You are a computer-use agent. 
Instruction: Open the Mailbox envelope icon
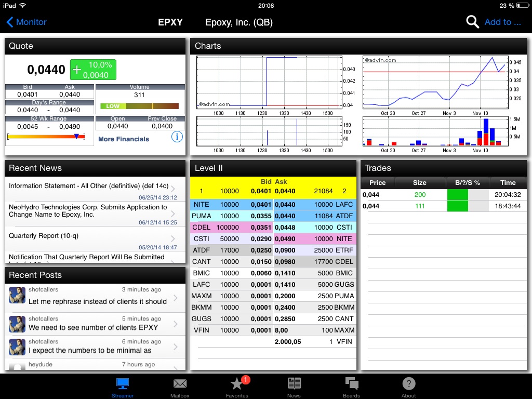pos(180,384)
